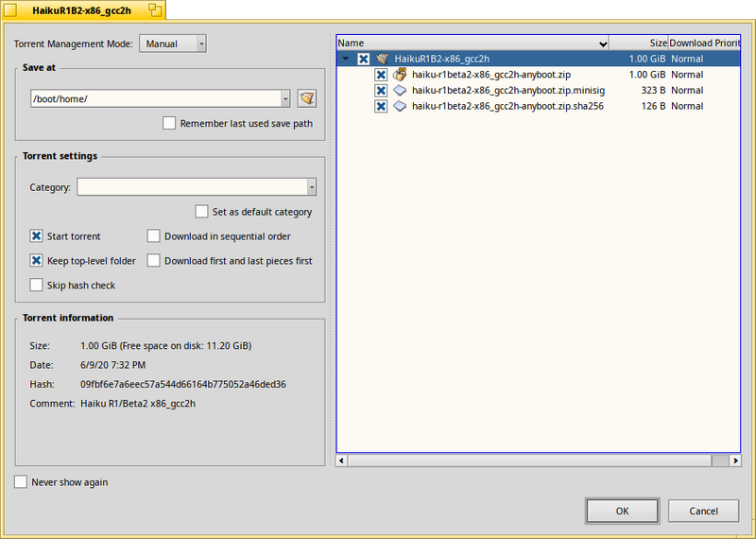Enable Remember last used save path
The width and height of the screenshot is (756, 539).
169,123
